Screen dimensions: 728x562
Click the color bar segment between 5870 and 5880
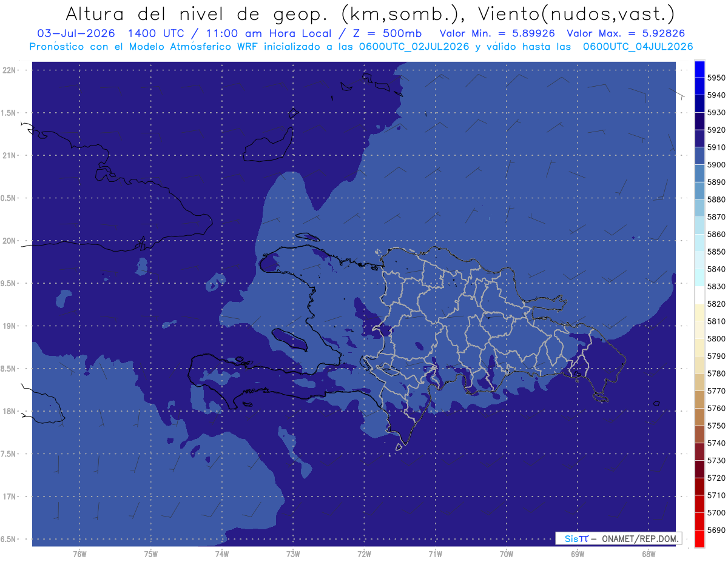tap(699, 208)
